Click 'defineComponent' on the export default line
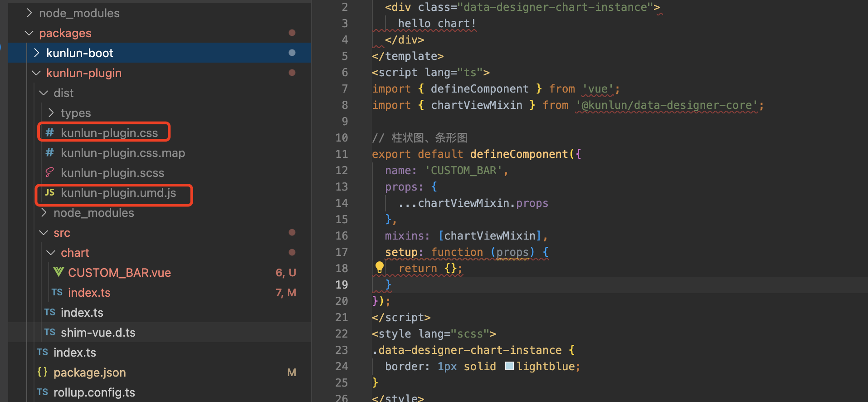Image resolution: width=868 pixels, height=402 pixels. (x=519, y=154)
